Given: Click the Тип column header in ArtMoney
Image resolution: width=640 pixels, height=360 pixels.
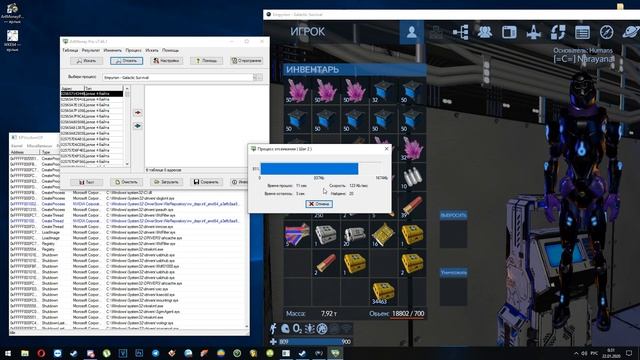Looking at the screenshot, I should tap(103, 88).
